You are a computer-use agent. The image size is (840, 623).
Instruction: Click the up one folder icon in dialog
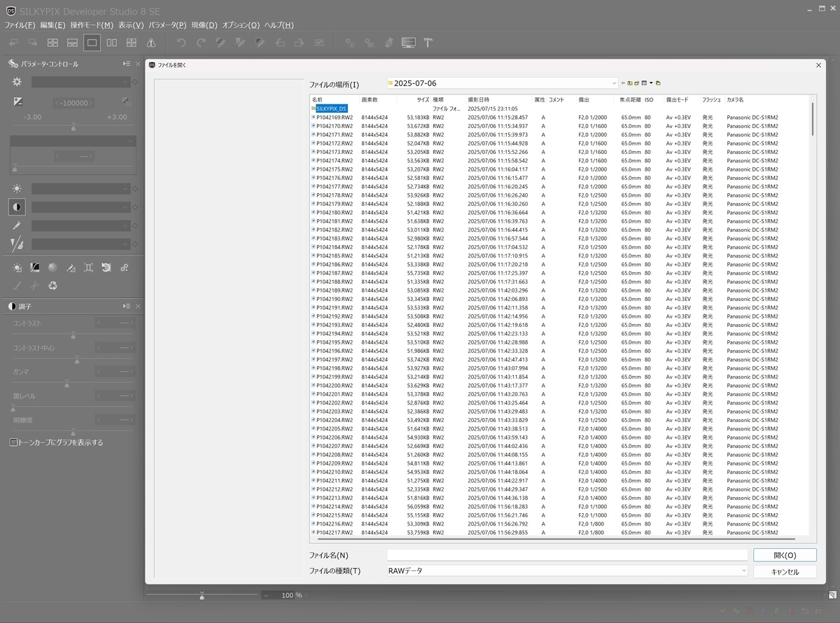631,83
